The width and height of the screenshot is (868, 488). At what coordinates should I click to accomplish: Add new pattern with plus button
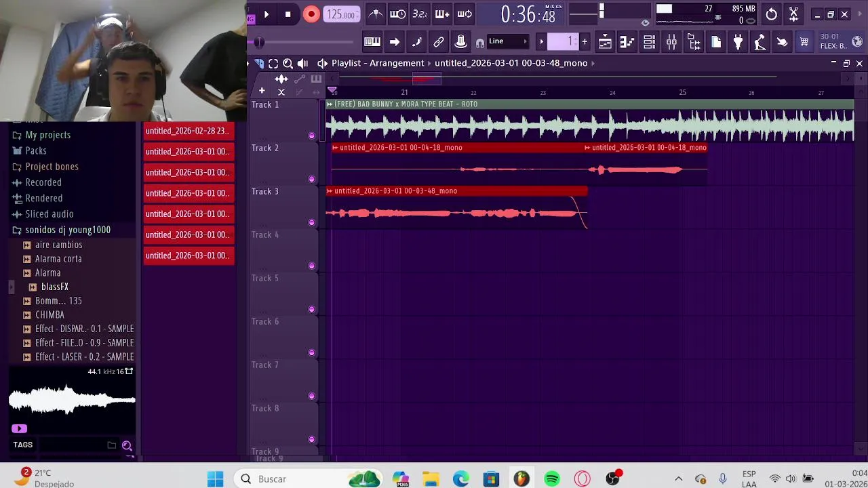point(585,42)
